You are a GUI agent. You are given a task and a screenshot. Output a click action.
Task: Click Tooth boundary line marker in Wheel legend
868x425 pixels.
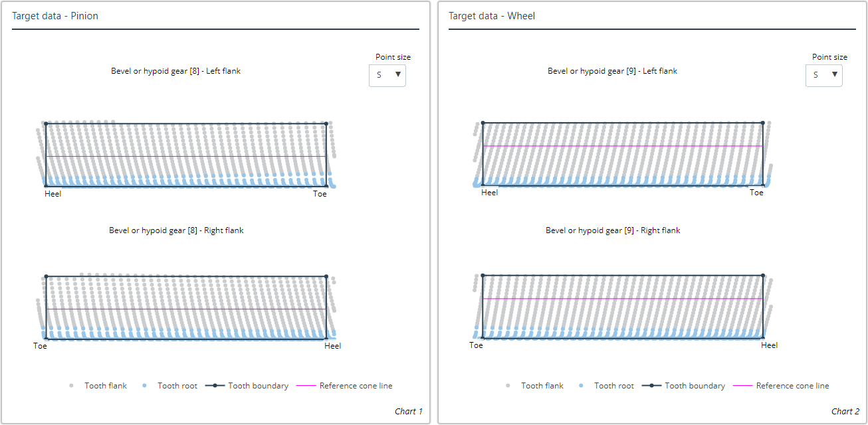[651, 386]
